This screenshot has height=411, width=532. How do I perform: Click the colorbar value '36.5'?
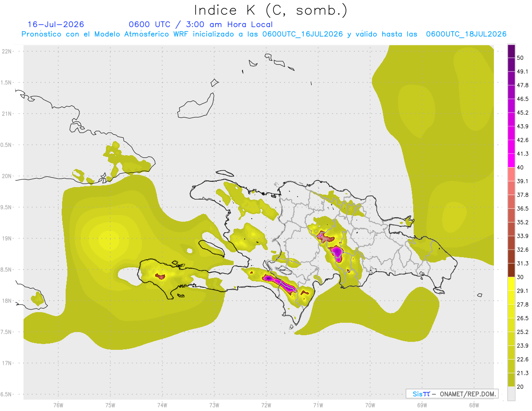tap(523, 209)
